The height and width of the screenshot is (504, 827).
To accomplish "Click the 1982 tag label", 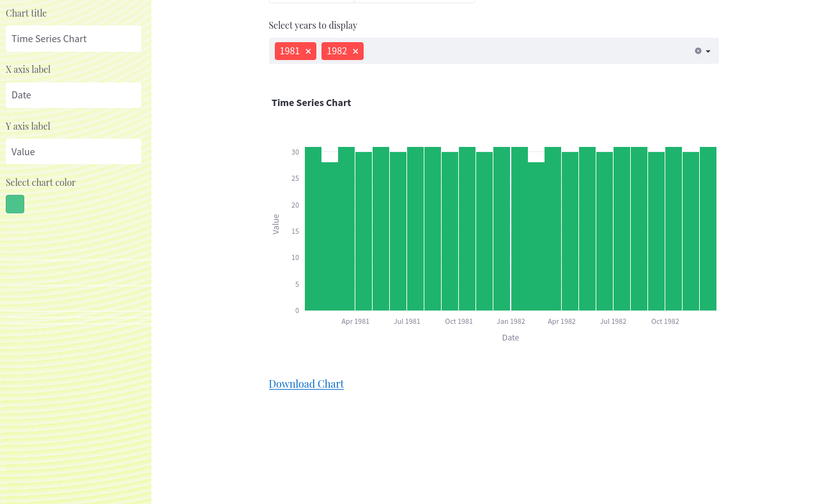I will point(337,51).
